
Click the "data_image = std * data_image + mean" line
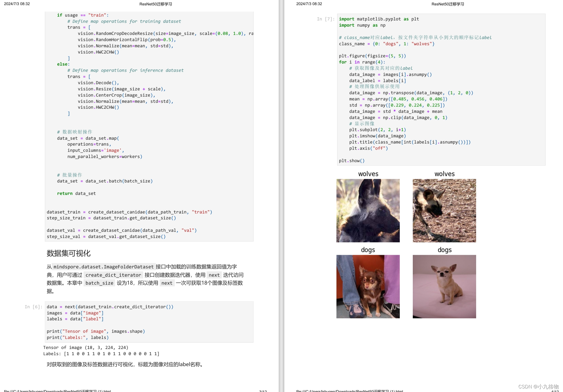[x=396, y=111]
